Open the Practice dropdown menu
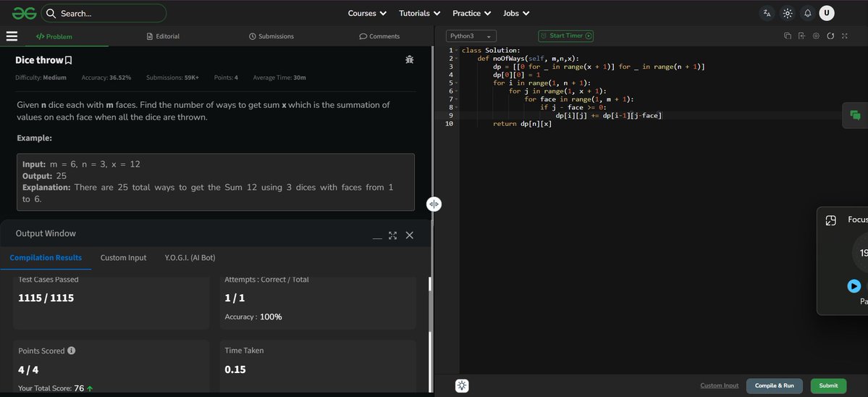This screenshot has width=868, height=397. (x=471, y=13)
